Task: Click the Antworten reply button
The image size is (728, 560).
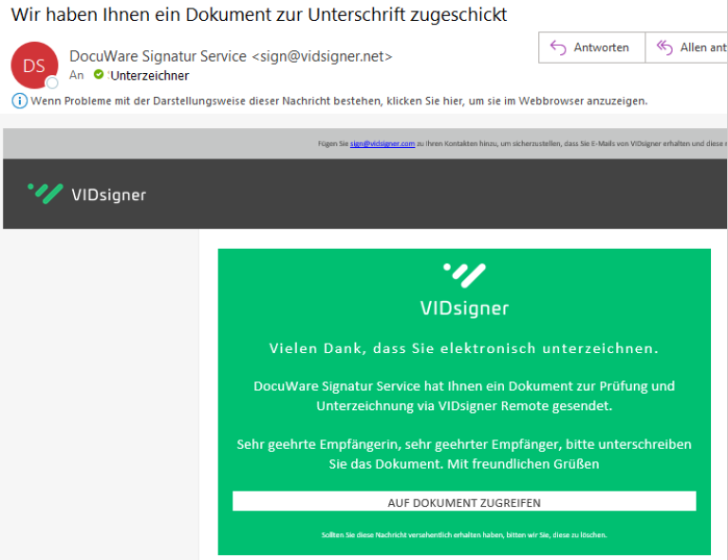Action: click(591, 47)
